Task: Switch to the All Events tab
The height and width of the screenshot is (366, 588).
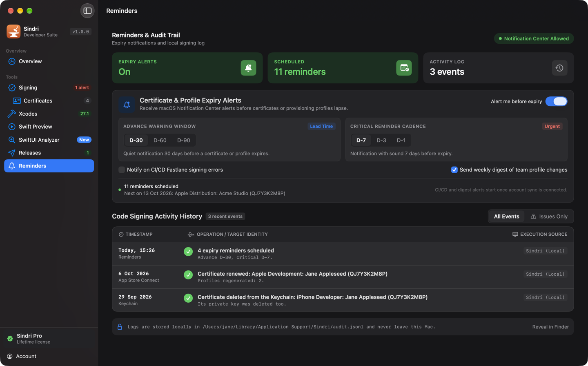Action: point(506,216)
